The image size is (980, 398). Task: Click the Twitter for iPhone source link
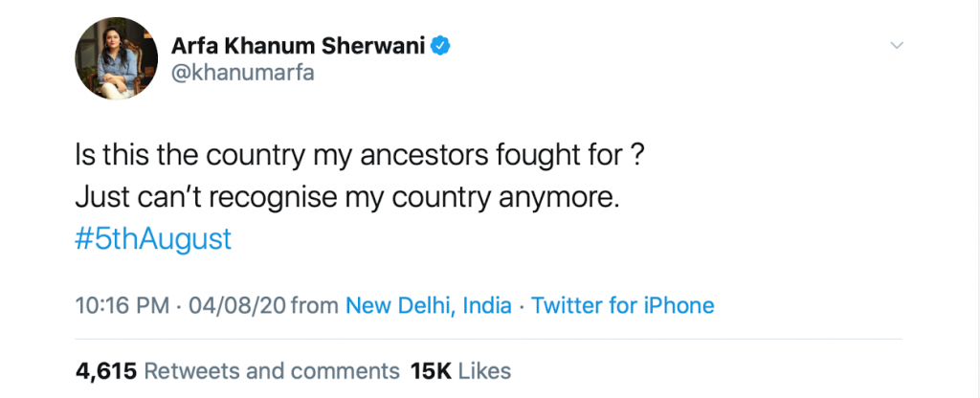[623, 306]
